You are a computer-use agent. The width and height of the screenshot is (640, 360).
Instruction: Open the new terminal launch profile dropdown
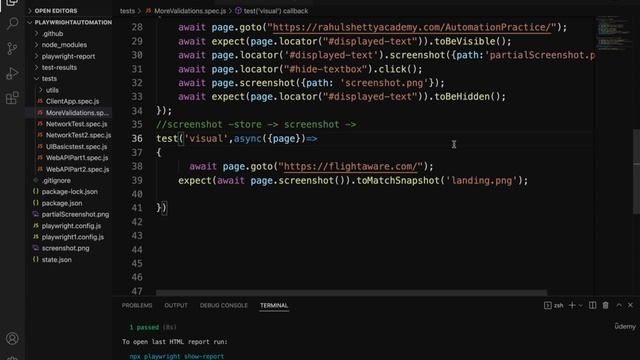click(x=580, y=306)
